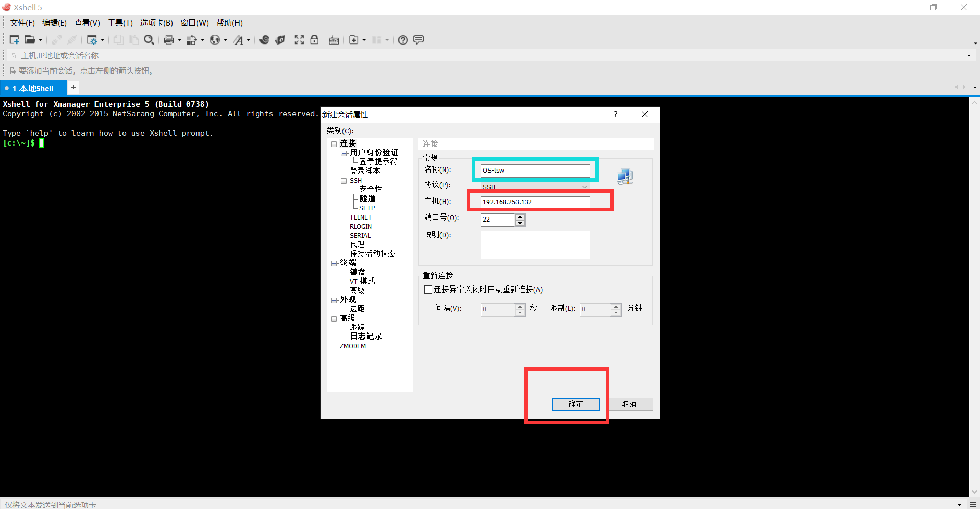Click the Print toolbar icon
This screenshot has width=980, height=509.
[x=169, y=40]
